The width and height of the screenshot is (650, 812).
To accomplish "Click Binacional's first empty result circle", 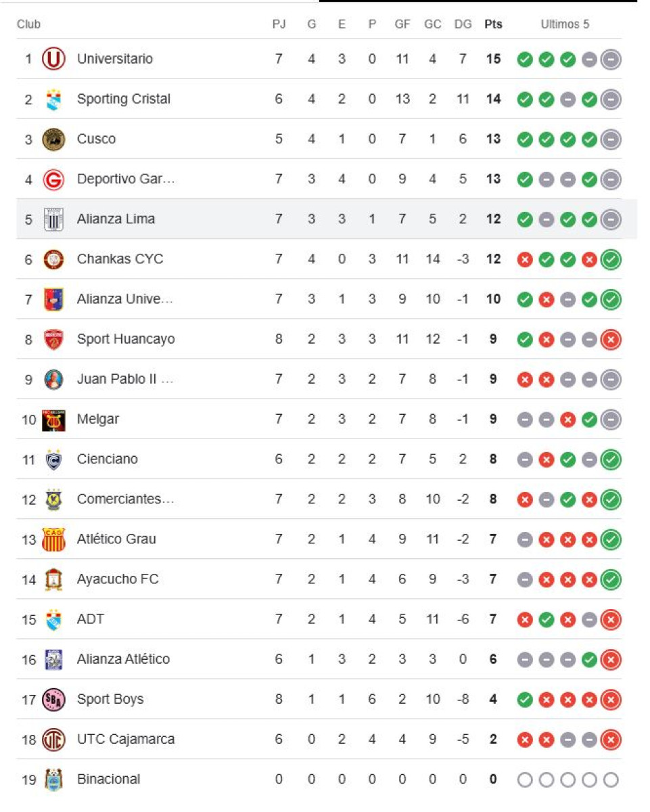I will [x=525, y=780].
